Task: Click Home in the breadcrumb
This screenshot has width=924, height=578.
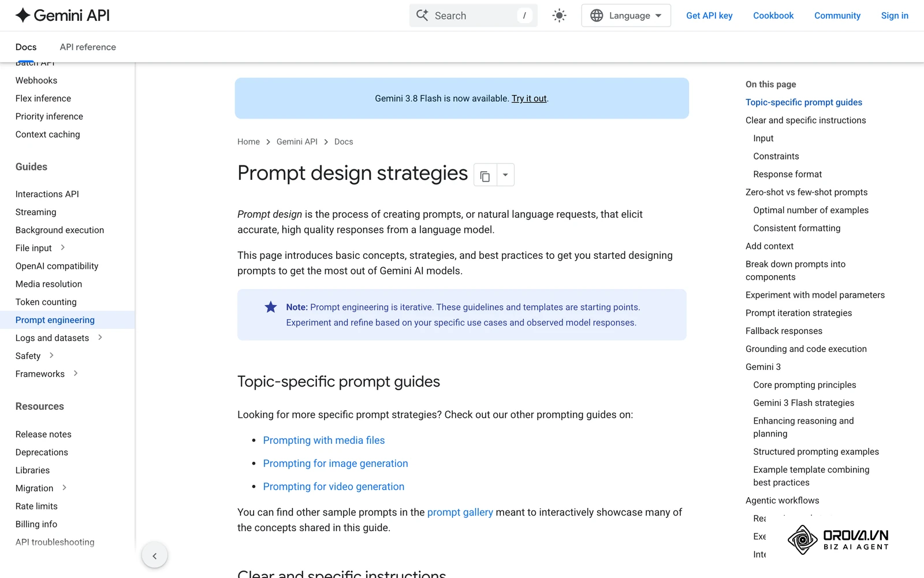Action: (248, 142)
